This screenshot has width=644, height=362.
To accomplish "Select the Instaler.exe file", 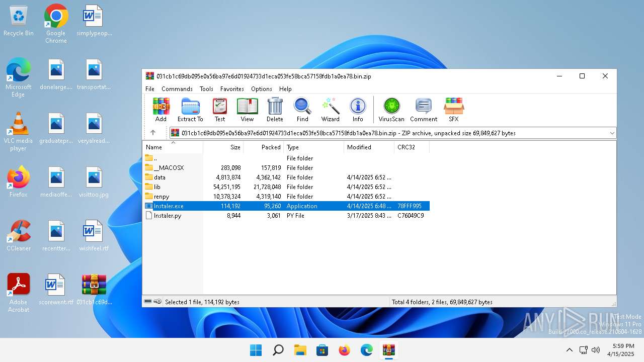I will (286, 206).
